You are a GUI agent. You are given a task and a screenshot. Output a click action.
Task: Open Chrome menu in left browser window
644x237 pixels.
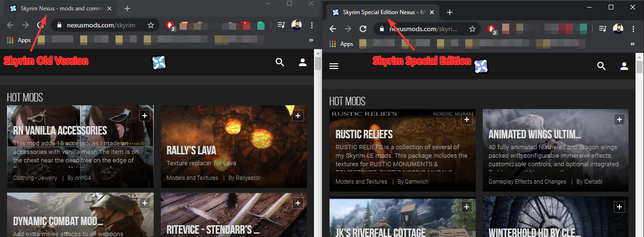point(312,25)
